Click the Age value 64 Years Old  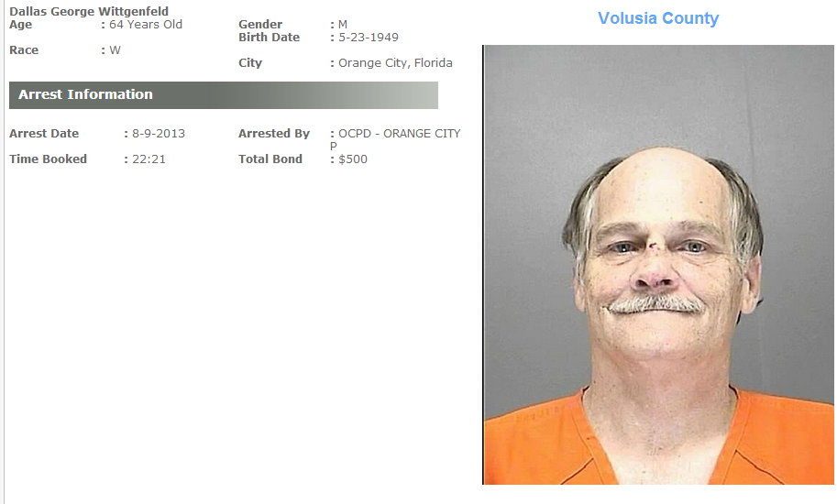(x=146, y=25)
